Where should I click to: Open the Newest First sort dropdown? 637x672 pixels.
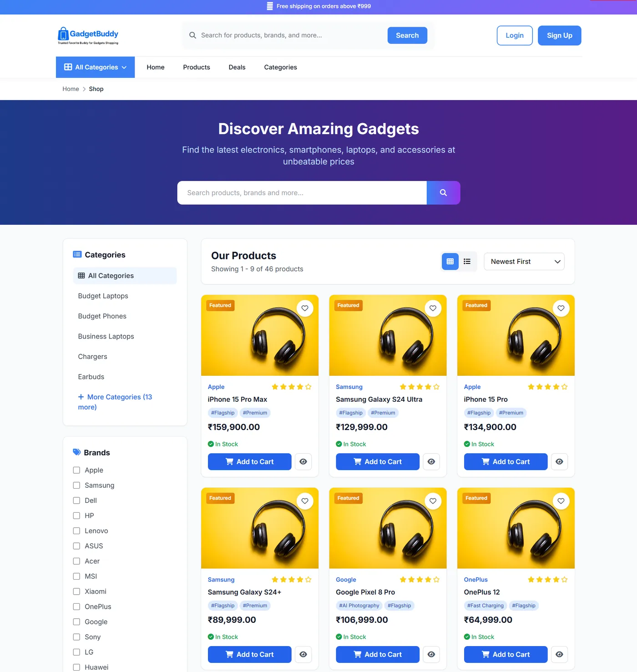(524, 262)
